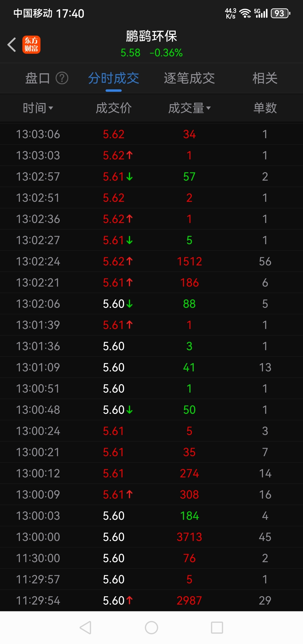This screenshot has width=303, height=644.
Task: Tap volume 1512 in 13:02:24 row
Action: (189, 261)
